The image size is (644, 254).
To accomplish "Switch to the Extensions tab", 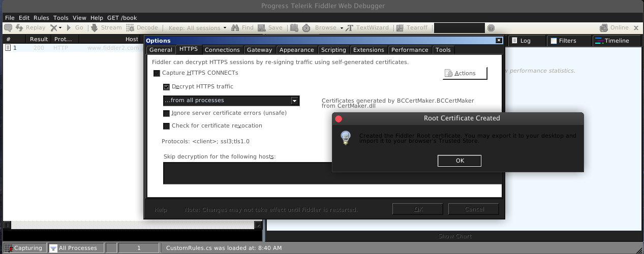I will pos(369,50).
